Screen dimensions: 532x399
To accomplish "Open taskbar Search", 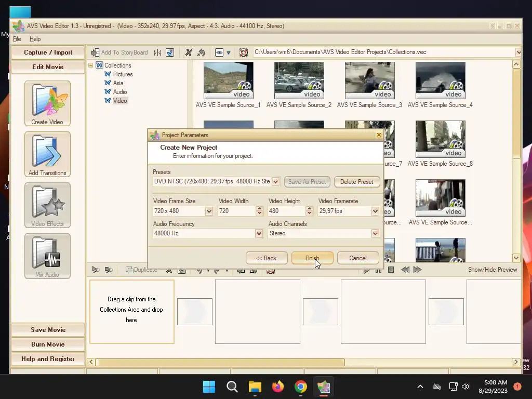I will pyautogui.click(x=232, y=387).
